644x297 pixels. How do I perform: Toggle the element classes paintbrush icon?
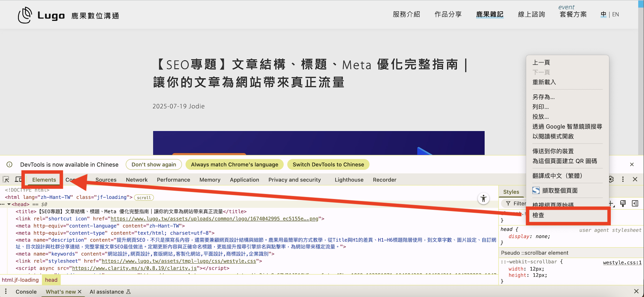point(623,203)
